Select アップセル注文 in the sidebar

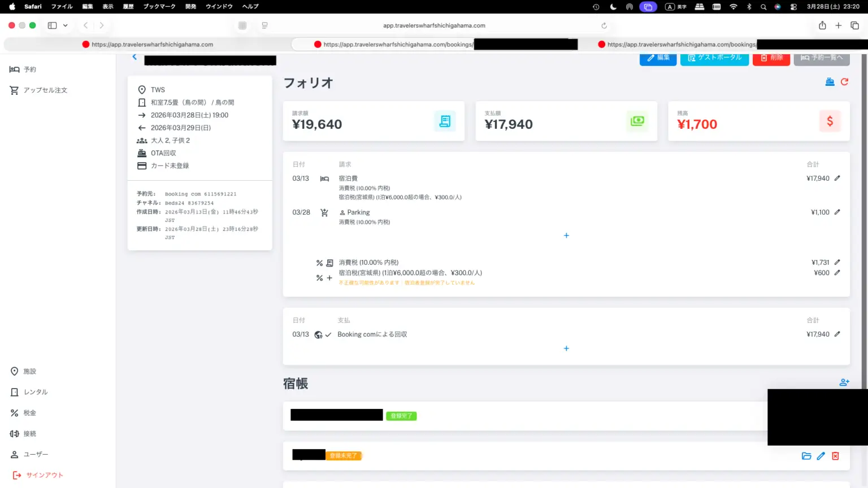[45, 90]
